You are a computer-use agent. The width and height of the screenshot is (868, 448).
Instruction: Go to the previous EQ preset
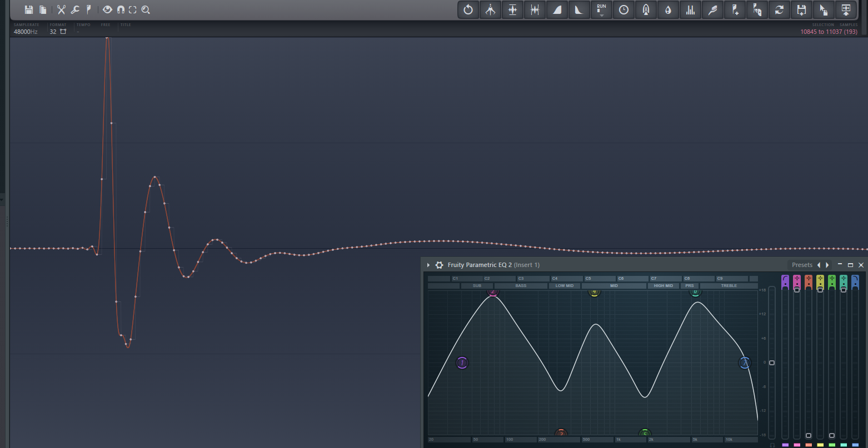819,265
